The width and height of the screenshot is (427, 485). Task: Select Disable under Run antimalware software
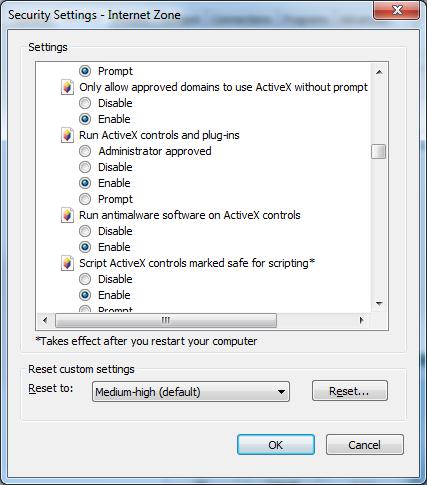85,231
